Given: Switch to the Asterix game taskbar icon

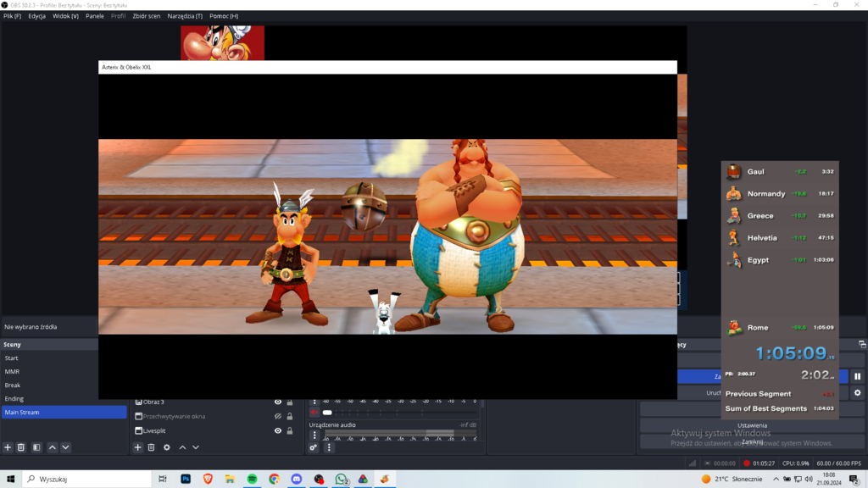Looking at the screenshot, I should pos(385,480).
